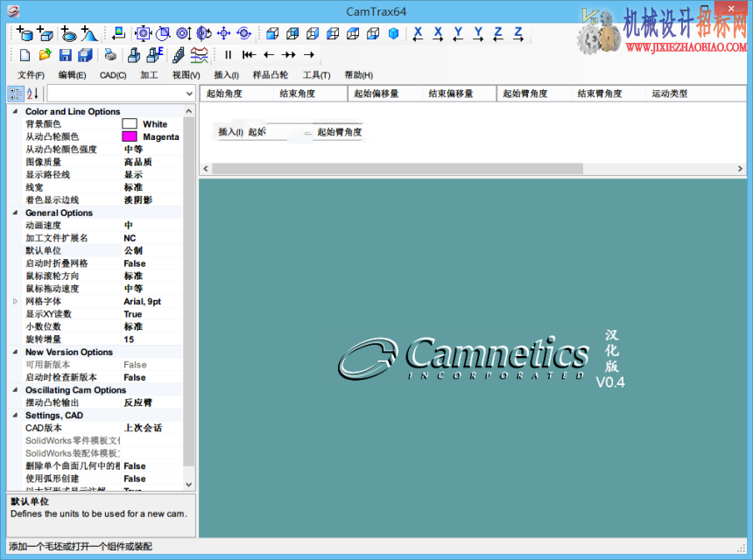Print using the printer icon
Viewport: 753px width, 560px height.
[x=110, y=55]
